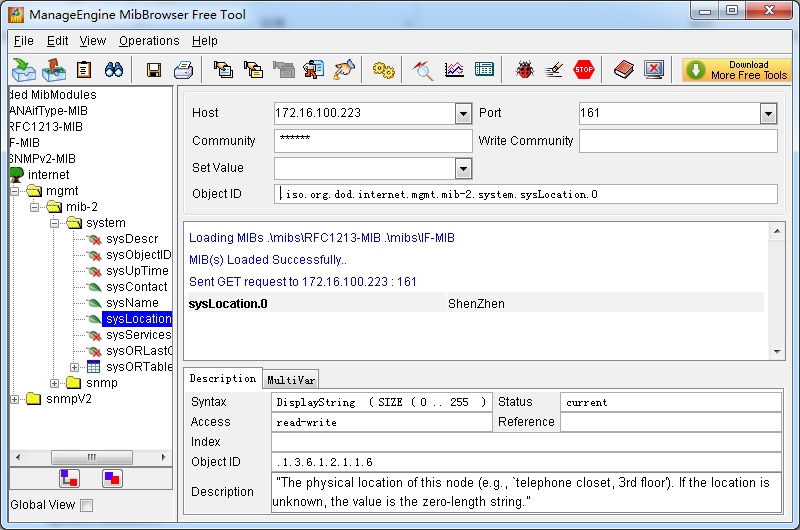800x530 pixels.
Task: Open the Edit menu
Action: click(57, 41)
